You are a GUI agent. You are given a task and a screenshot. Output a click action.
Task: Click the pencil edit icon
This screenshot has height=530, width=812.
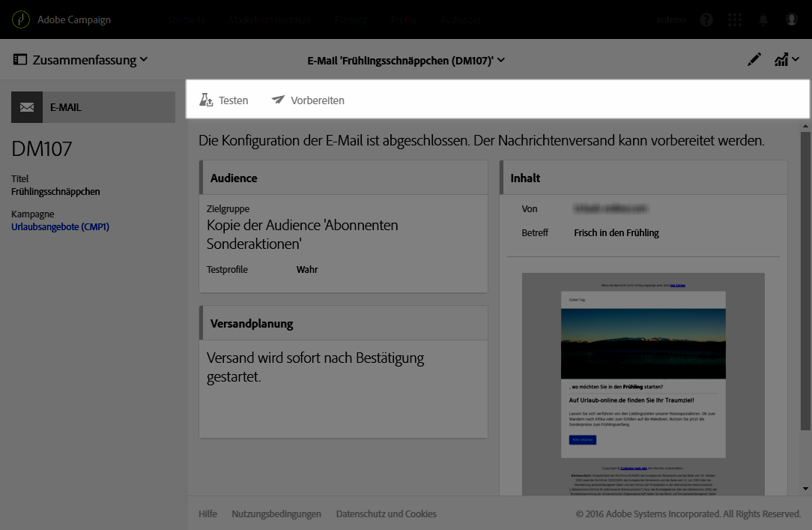pyautogui.click(x=754, y=59)
